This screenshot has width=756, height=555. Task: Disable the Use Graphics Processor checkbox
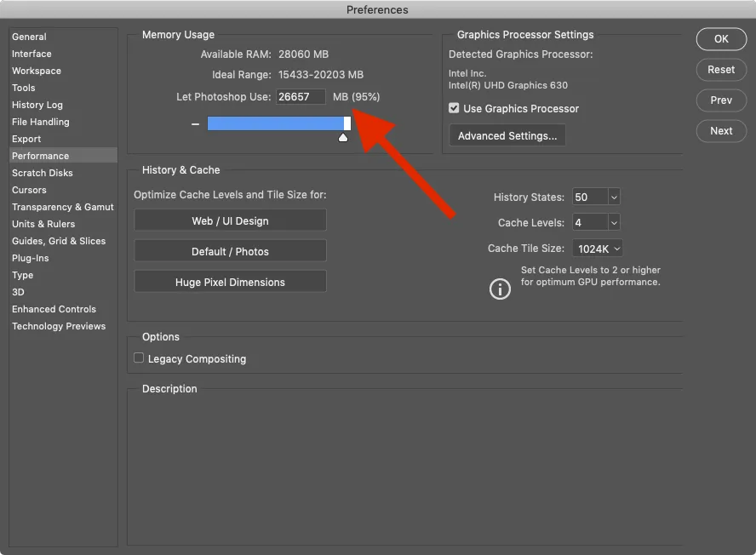tap(455, 109)
